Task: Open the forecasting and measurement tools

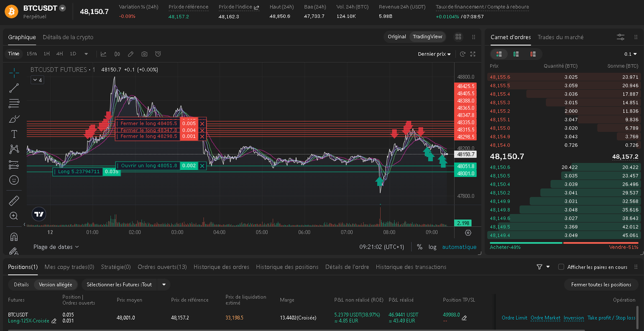Action: (14, 164)
